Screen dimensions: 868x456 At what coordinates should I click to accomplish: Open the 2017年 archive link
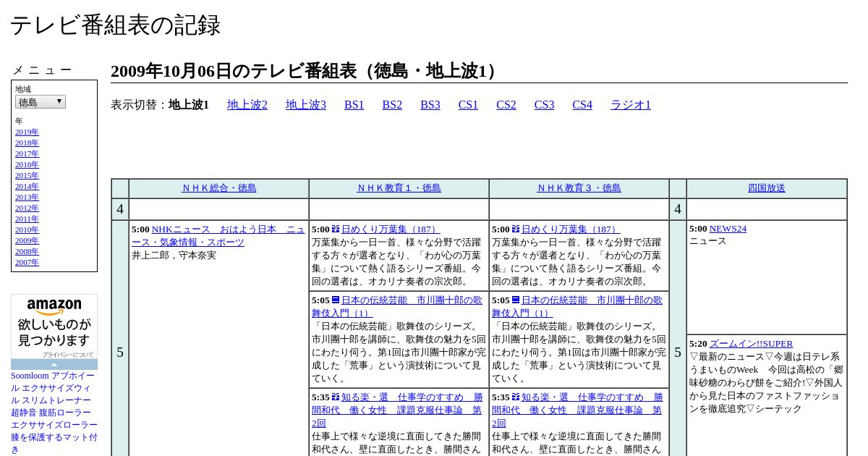point(27,153)
